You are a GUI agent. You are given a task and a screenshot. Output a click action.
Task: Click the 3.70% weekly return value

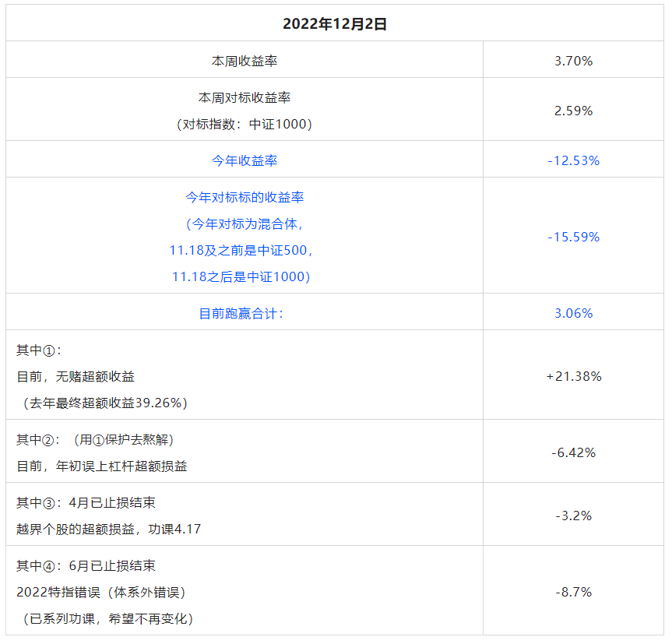click(x=573, y=60)
